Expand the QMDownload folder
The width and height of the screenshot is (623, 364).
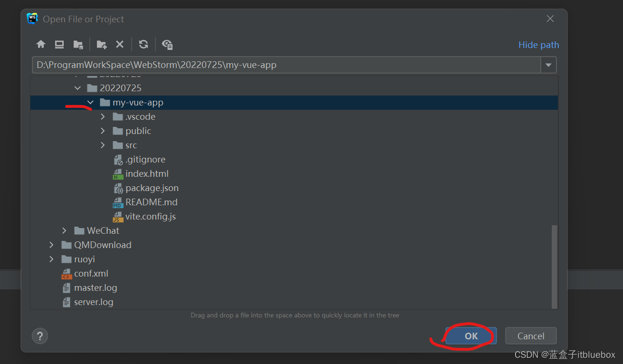52,245
